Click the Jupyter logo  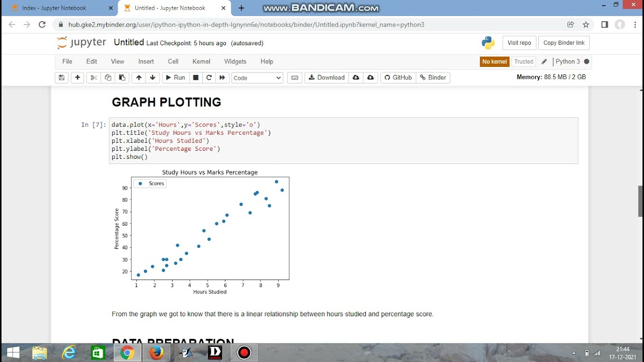click(x=81, y=43)
